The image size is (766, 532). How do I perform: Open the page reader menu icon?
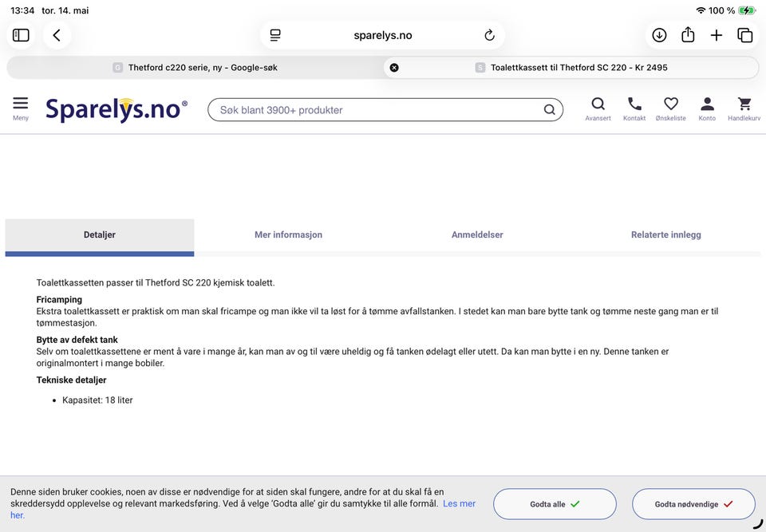pos(275,35)
